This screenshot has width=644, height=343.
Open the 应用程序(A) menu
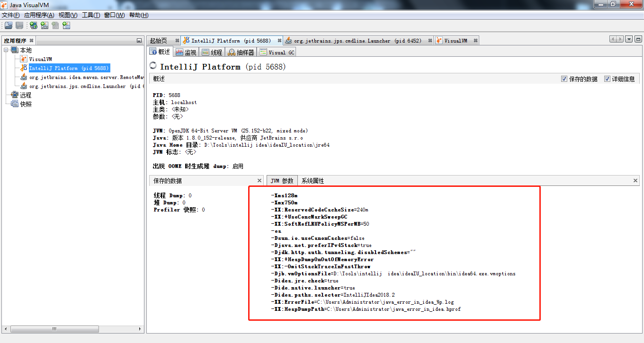point(39,15)
